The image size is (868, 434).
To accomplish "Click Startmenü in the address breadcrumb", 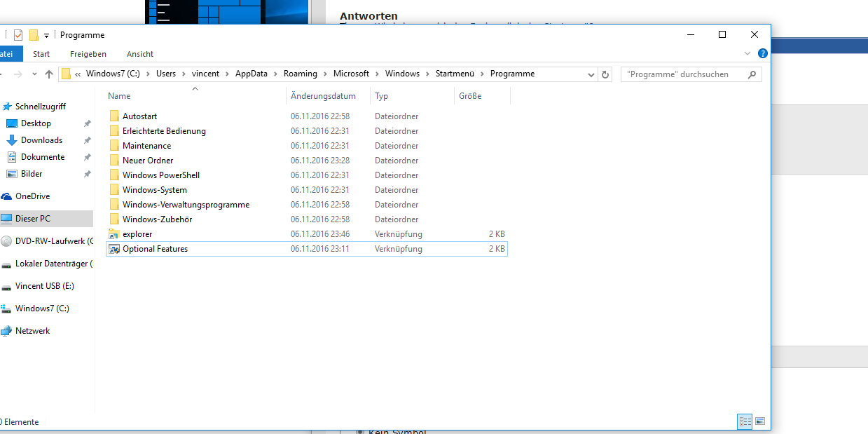I will pyautogui.click(x=455, y=74).
